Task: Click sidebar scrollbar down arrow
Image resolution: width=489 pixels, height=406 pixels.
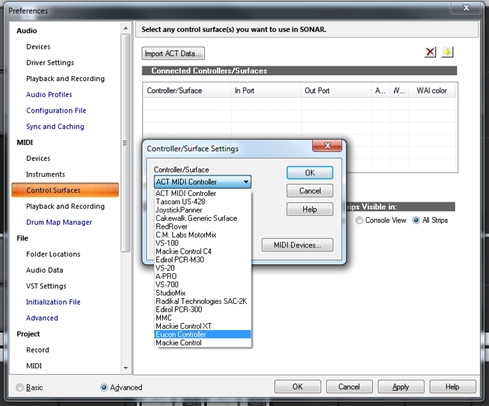Action: (126, 368)
